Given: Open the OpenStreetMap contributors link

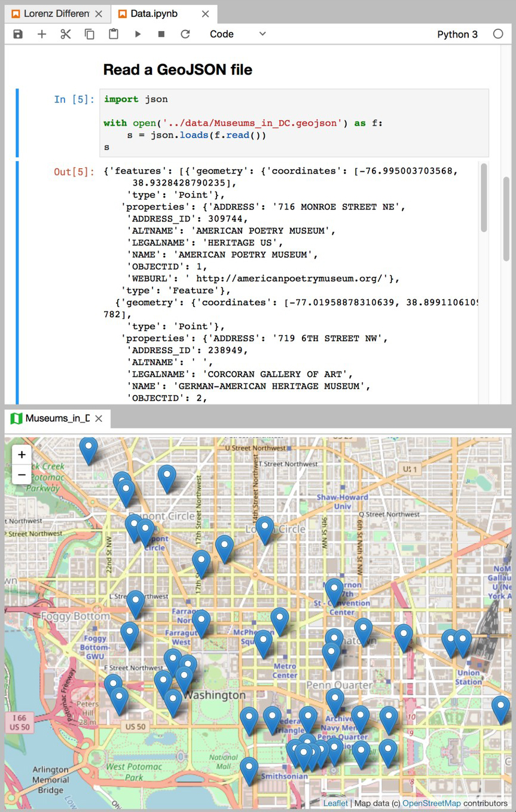Looking at the screenshot, I should tap(432, 803).
